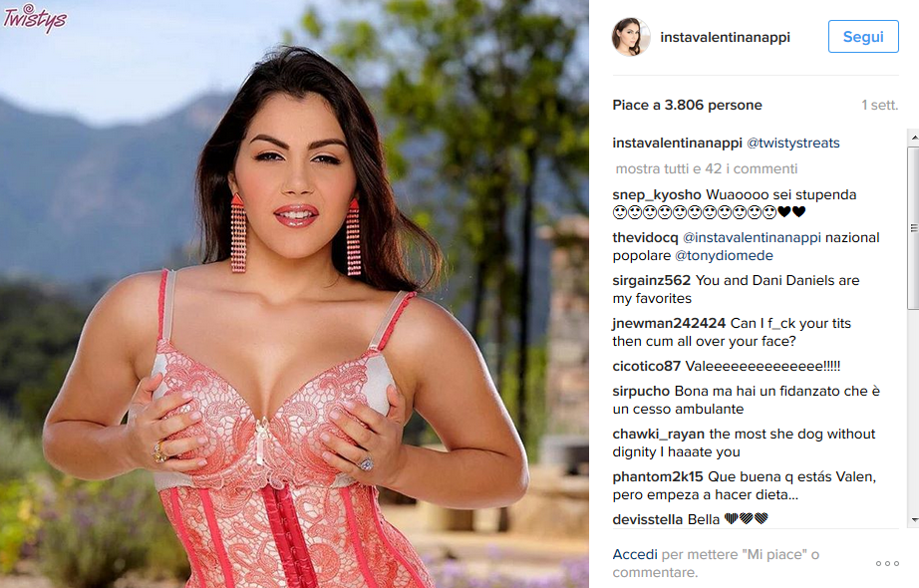Open the sirgainz562 commenter profile
This screenshot has height=588, width=919.
pyautogui.click(x=652, y=280)
